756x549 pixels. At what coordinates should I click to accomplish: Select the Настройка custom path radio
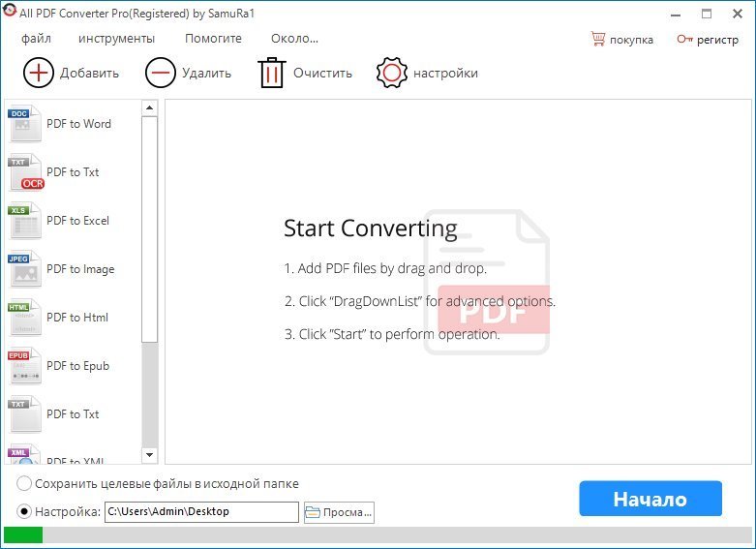click(24, 511)
